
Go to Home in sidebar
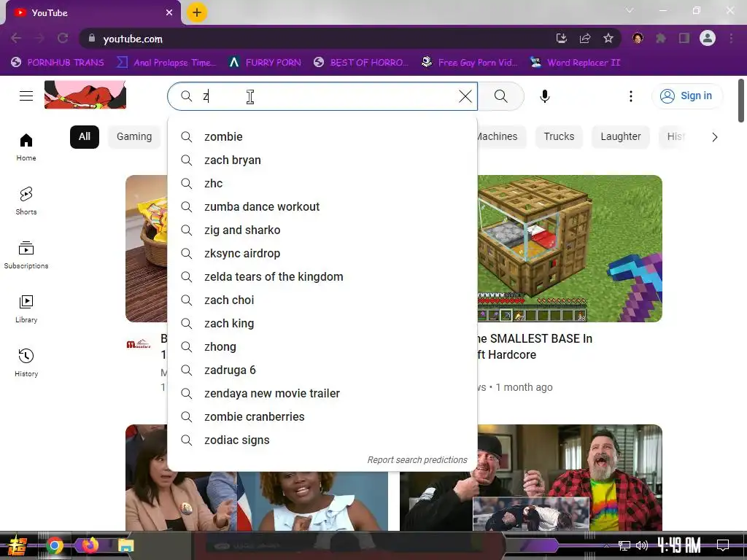(26, 147)
